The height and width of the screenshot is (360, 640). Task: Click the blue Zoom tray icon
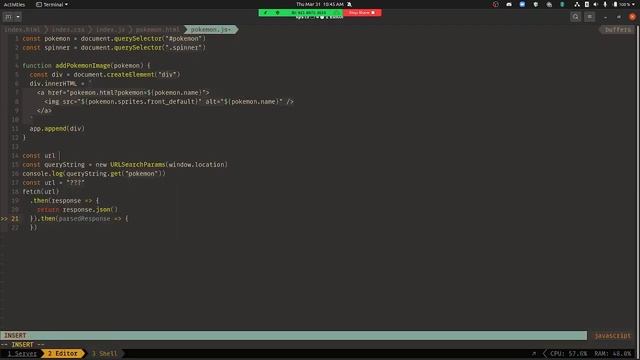[522, 4]
